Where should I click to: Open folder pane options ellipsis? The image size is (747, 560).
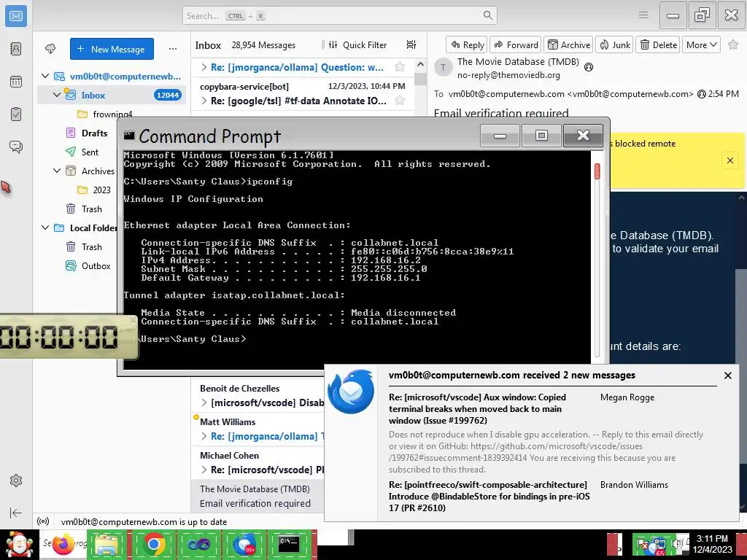173,49
